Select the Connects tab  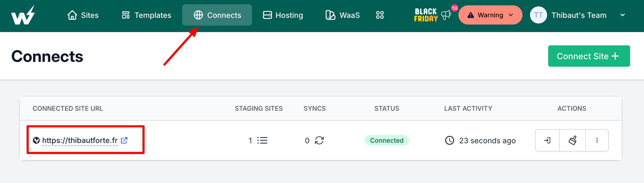coord(217,15)
